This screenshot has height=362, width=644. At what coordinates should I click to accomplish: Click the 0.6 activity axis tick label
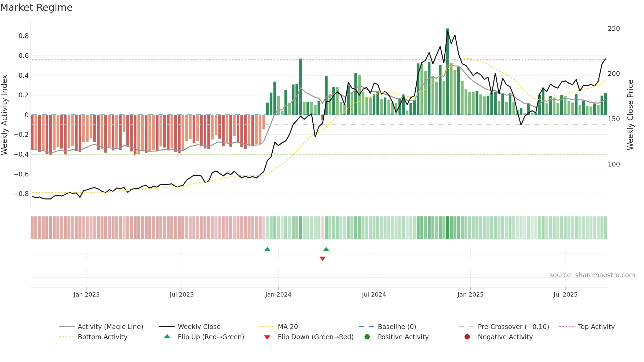coord(24,56)
